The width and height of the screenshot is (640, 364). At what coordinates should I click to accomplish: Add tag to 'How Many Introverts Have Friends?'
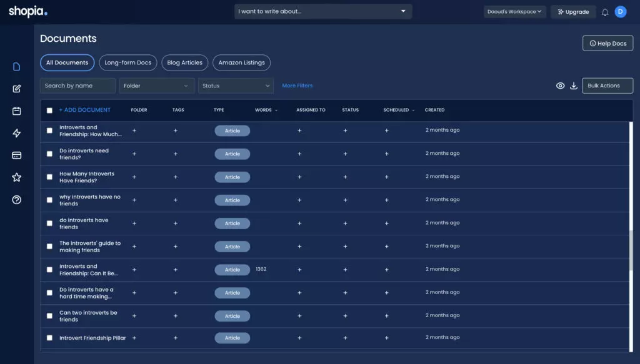click(x=176, y=177)
